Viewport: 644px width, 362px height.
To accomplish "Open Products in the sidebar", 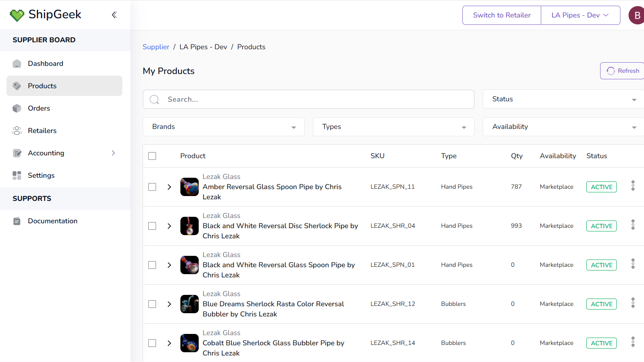I will pyautogui.click(x=64, y=86).
